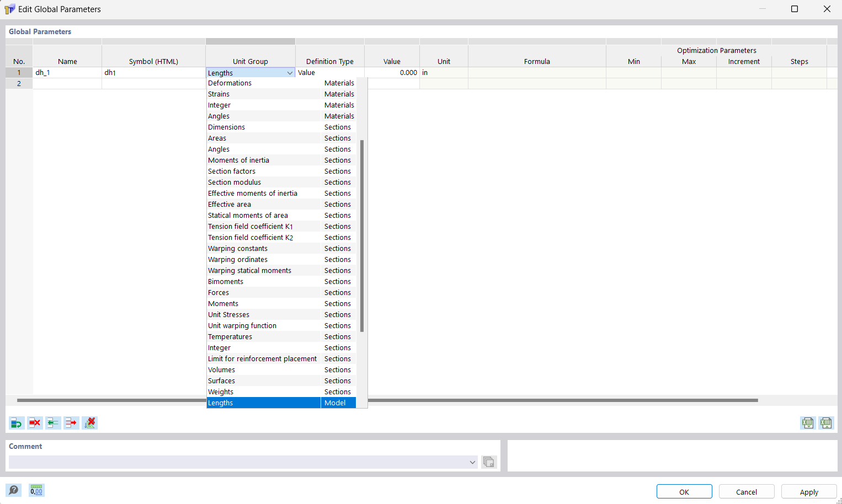The width and height of the screenshot is (842, 504).
Task: Delete the selected parameter row
Action: [x=35, y=422]
